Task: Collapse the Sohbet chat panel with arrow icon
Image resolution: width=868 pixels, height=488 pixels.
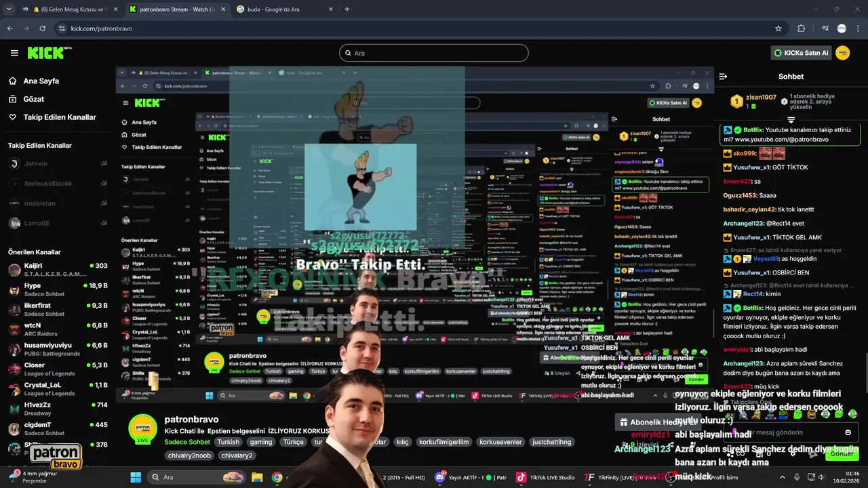Action: coord(723,77)
